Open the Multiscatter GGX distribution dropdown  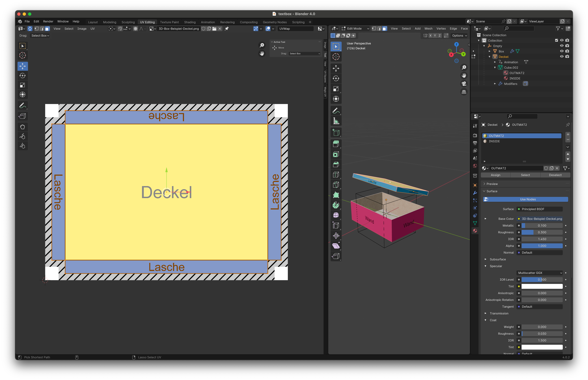[539, 273]
